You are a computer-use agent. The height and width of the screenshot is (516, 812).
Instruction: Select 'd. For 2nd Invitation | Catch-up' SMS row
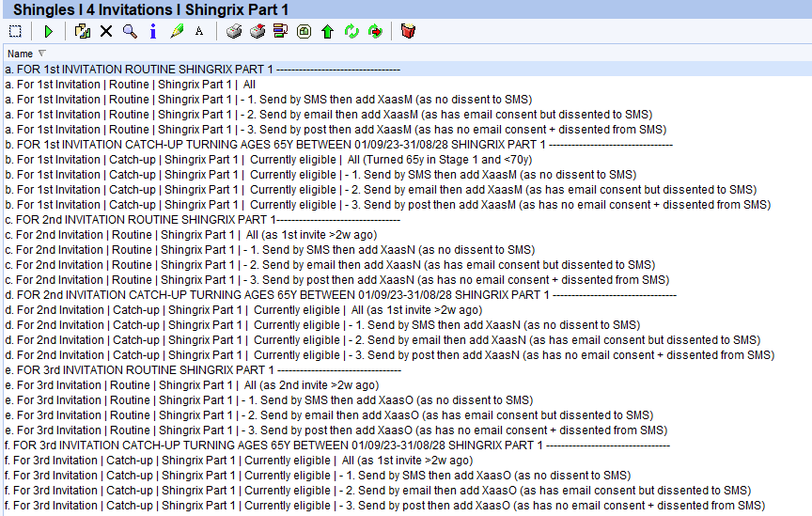point(408,325)
